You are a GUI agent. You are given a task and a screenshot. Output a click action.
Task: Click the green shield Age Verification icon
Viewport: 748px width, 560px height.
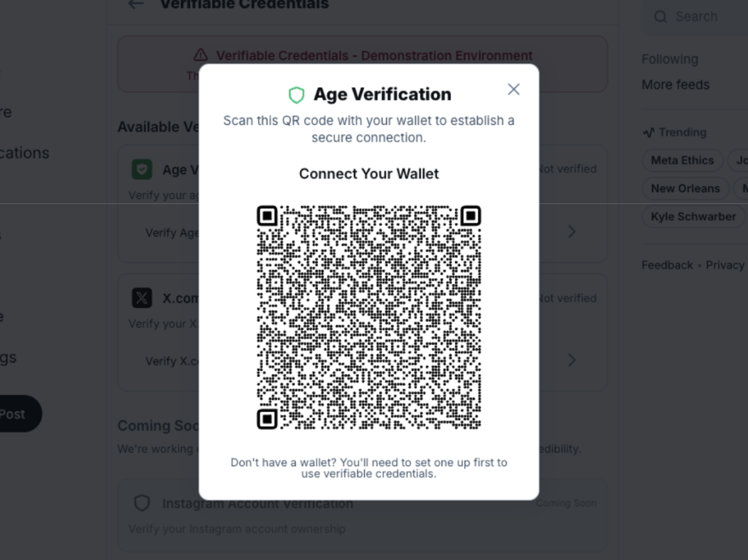pos(296,95)
